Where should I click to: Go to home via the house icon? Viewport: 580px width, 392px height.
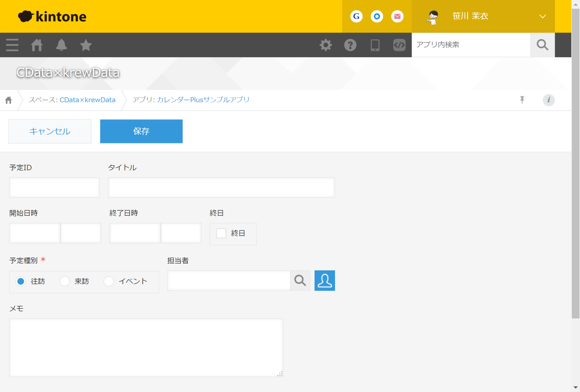[x=37, y=45]
